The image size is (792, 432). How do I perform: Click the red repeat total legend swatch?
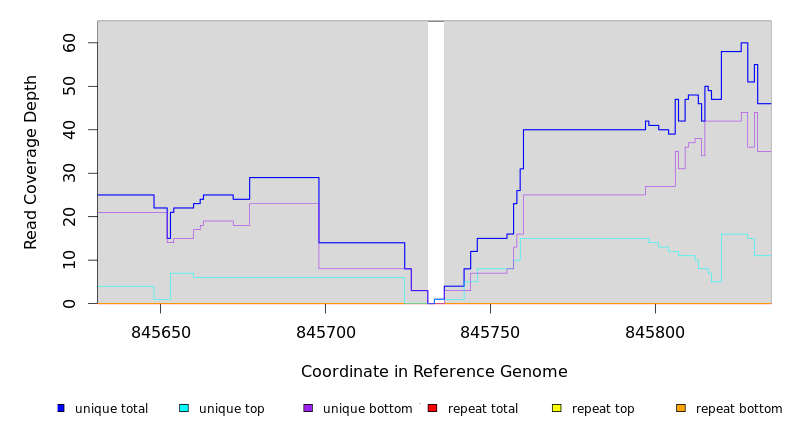432,408
